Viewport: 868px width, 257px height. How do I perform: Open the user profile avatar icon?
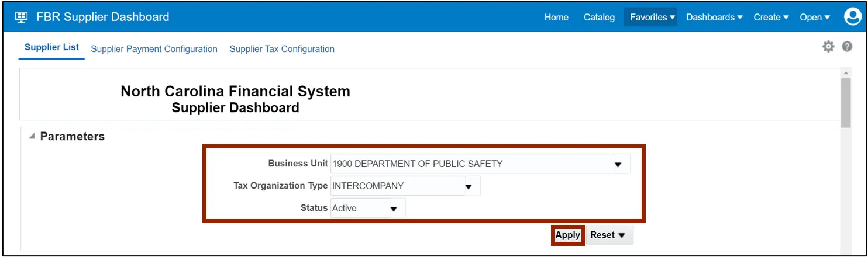pyautogui.click(x=853, y=17)
